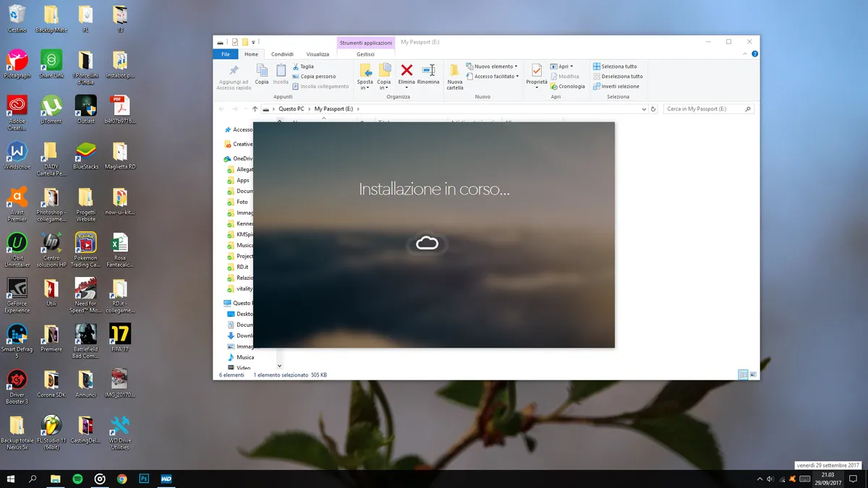Click the Copia button in Appunti group
The height and width of the screenshot is (488, 868).
[x=262, y=74]
